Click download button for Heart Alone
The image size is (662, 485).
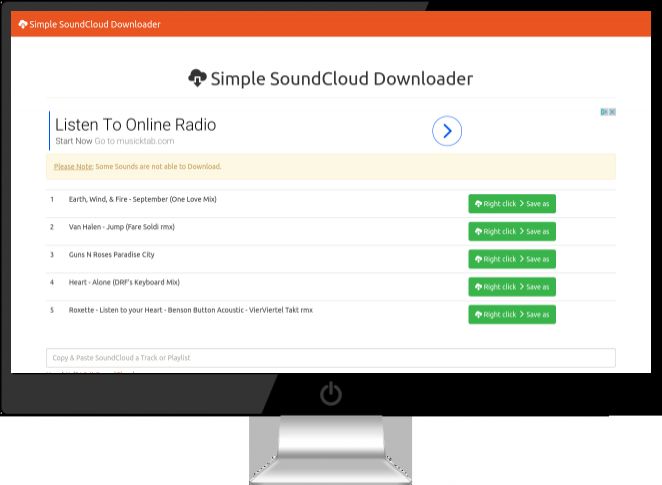512,287
